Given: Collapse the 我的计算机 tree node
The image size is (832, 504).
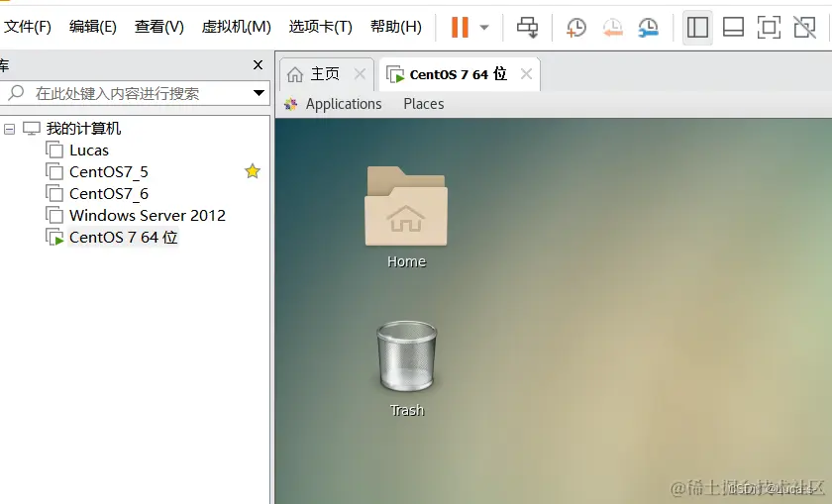Looking at the screenshot, I should tap(10, 129).
